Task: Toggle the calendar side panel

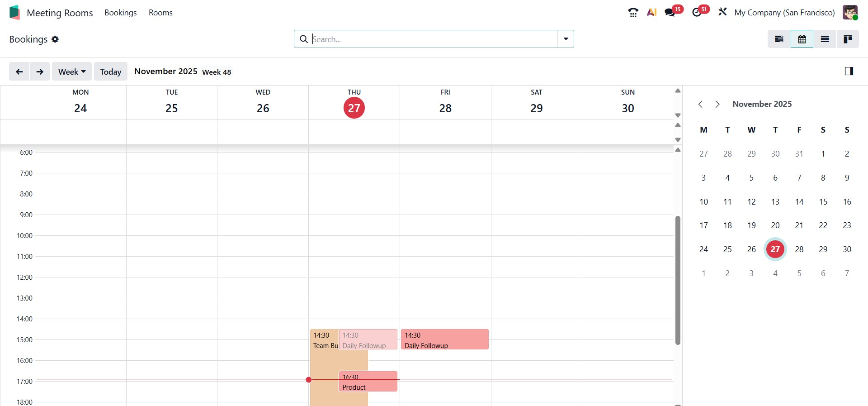Action: coord(849,71)
